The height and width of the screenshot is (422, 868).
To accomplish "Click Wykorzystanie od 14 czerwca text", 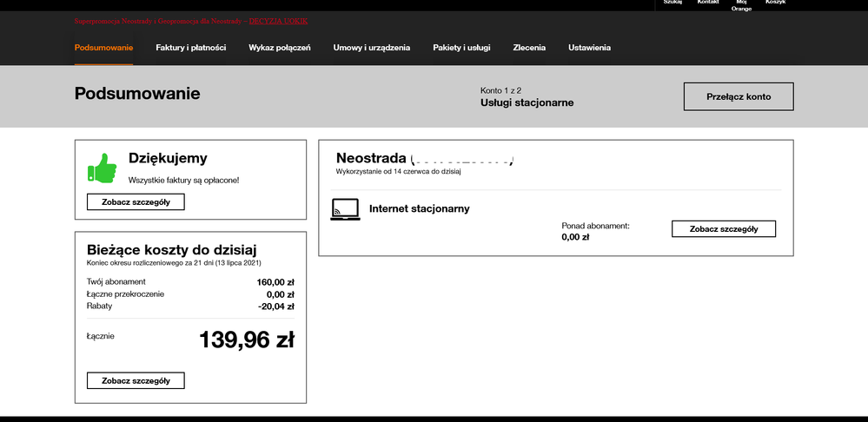I will tap(399, 171).
